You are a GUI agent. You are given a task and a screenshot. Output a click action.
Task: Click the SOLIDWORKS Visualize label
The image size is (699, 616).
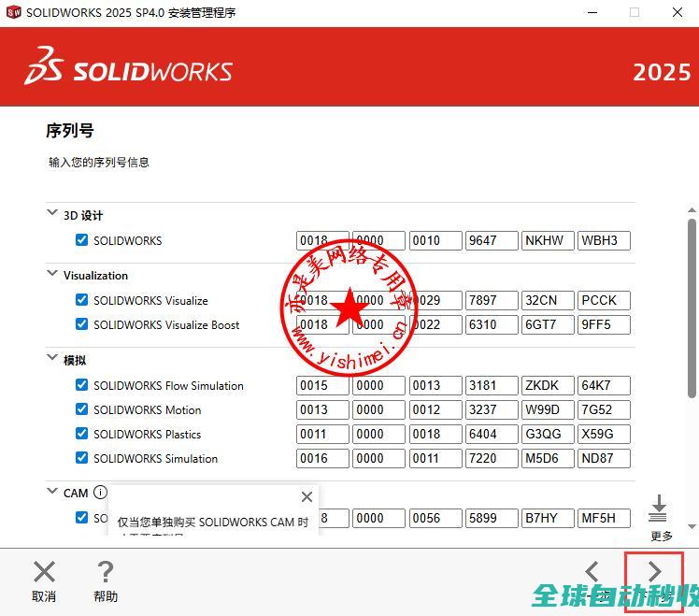tap(150, 301)
